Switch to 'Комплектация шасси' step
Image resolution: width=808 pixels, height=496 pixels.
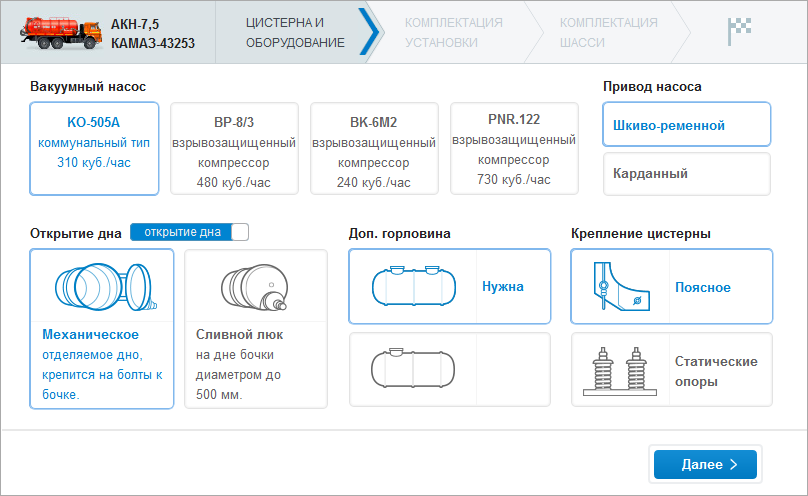608,32
